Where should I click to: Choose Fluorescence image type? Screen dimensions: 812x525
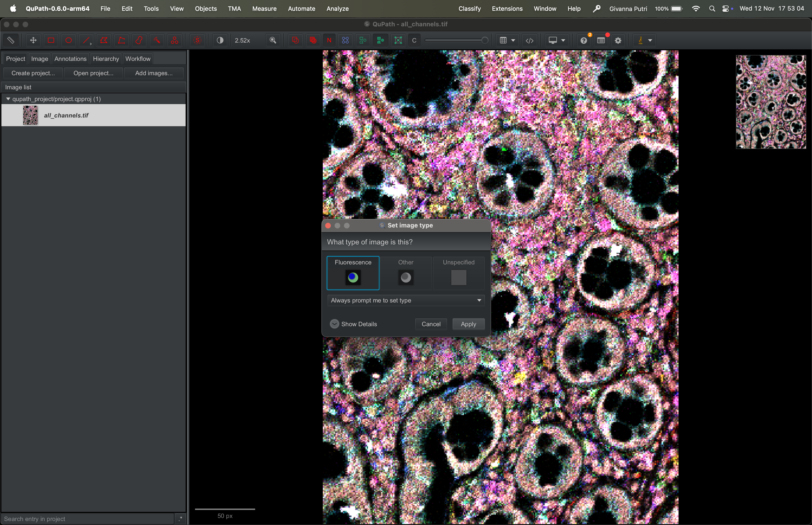(x=353, y=273)
